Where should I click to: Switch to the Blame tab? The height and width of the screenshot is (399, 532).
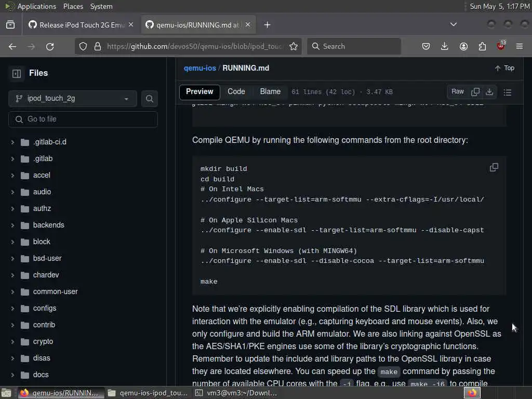pyautogui.click(x=270, y=91)
